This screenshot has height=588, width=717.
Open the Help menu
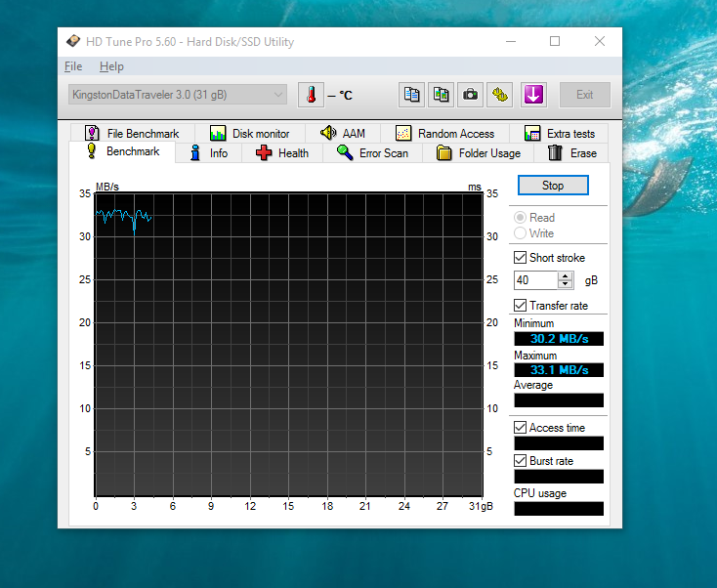click(x=111, y=66)
